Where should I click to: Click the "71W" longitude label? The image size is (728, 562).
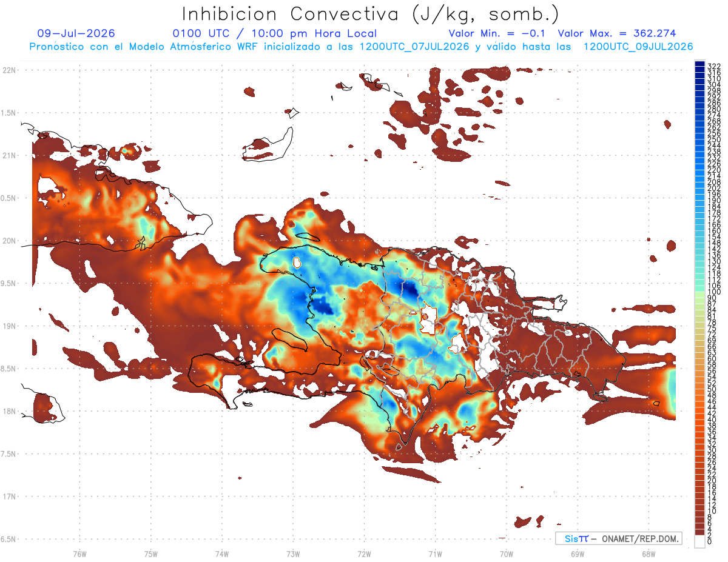coord(435,554)
